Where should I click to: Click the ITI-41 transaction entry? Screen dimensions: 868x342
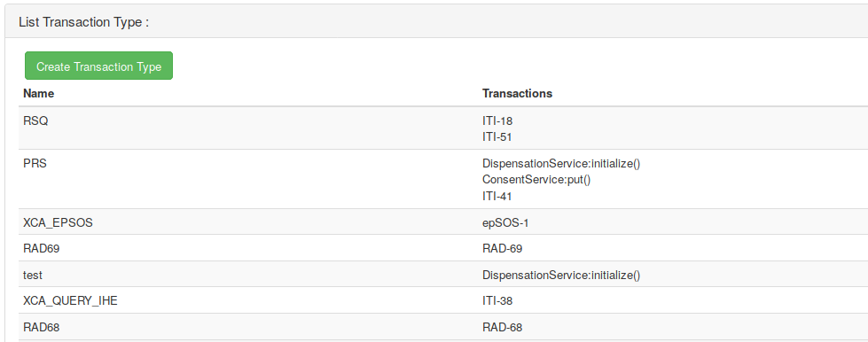(497, 196)
